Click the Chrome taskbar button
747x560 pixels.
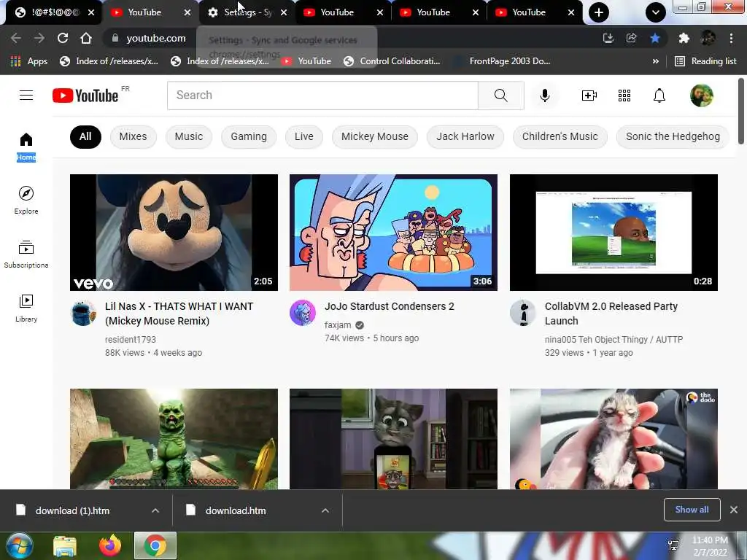coord(155,545)
